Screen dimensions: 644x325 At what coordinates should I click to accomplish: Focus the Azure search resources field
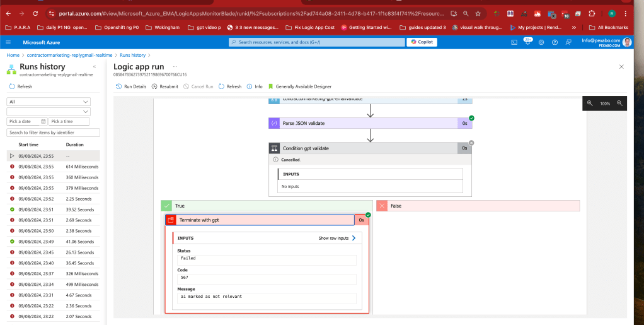click(x=317, y=42)
